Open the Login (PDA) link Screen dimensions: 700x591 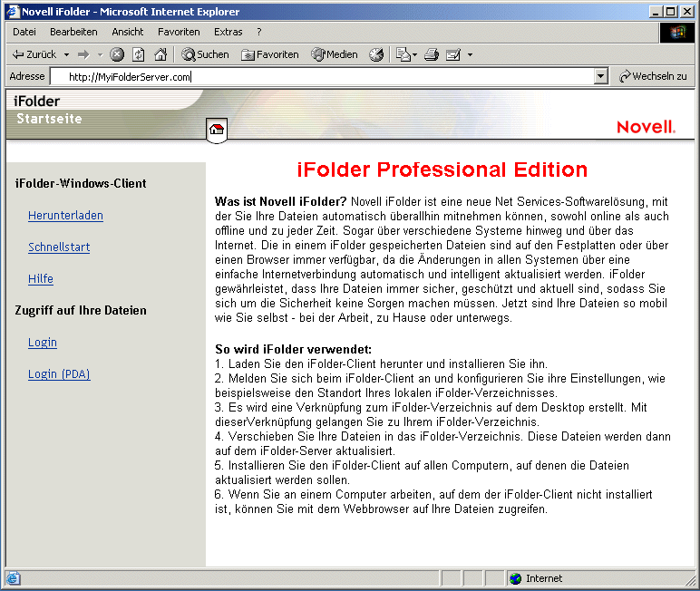click(59, 373)
